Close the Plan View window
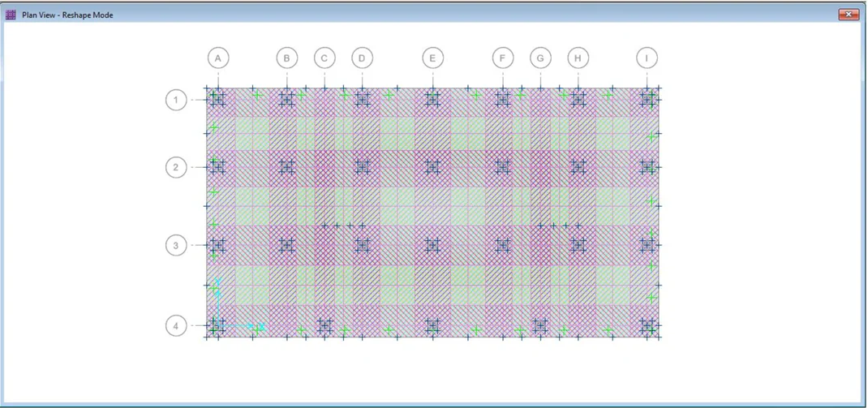This screenshot has height=408, width=868. 848,15
